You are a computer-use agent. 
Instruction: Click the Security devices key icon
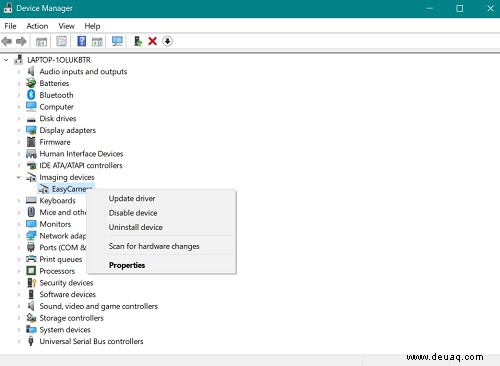tap(31, 283)
